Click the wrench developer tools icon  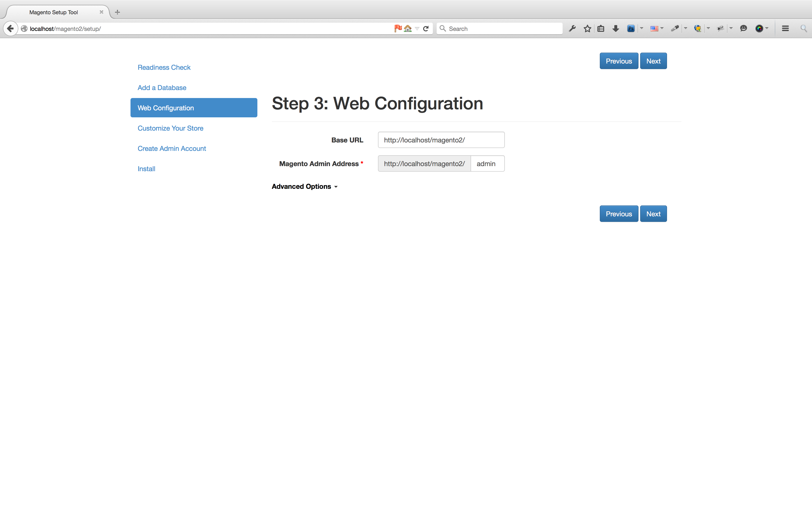point(573,28)
